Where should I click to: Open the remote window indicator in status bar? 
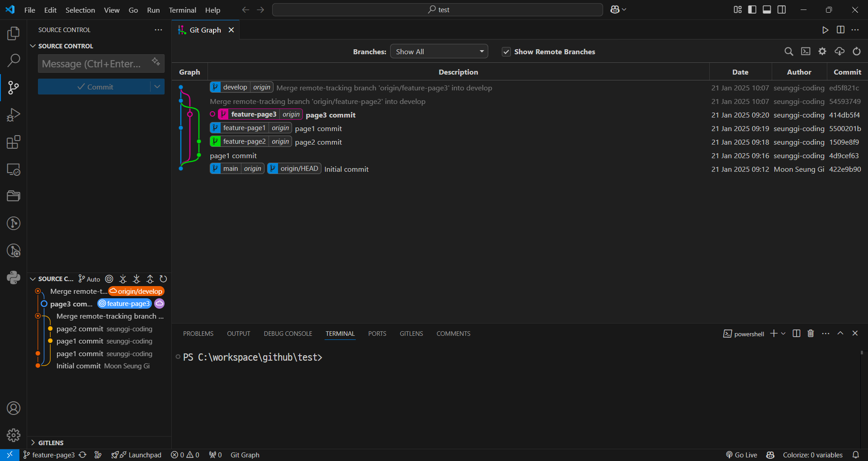tap(9, 455)
